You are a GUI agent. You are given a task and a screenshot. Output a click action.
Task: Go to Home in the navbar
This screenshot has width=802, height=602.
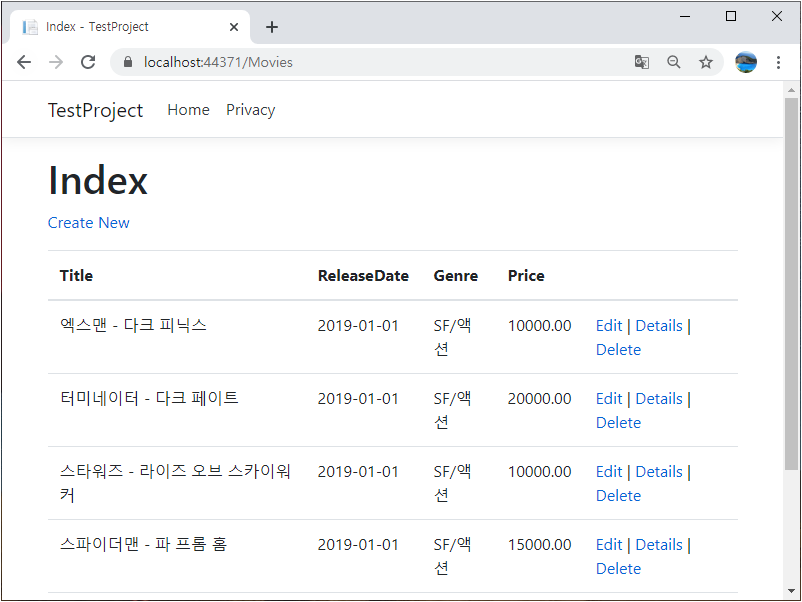(x=188, y=110)
